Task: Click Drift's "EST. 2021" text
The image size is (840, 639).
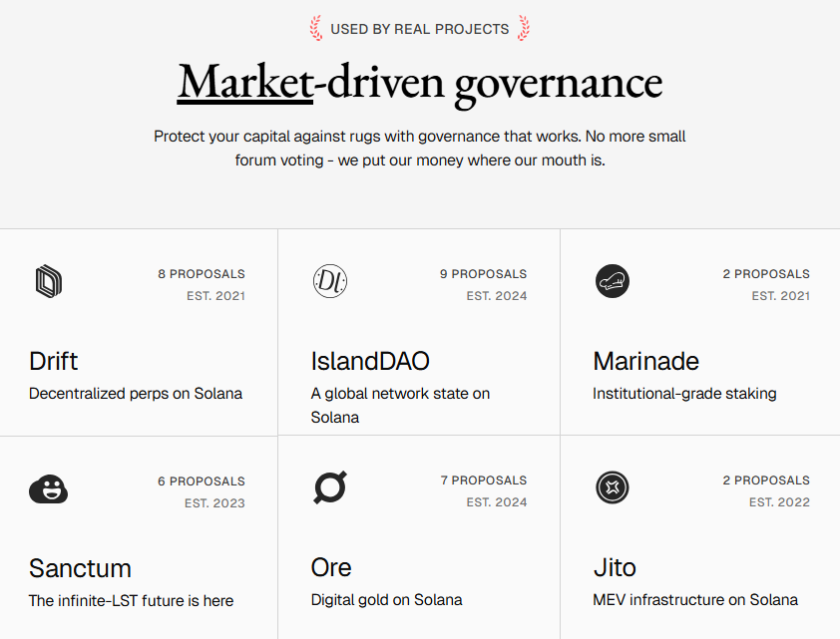Action: (x=215, y=296)
